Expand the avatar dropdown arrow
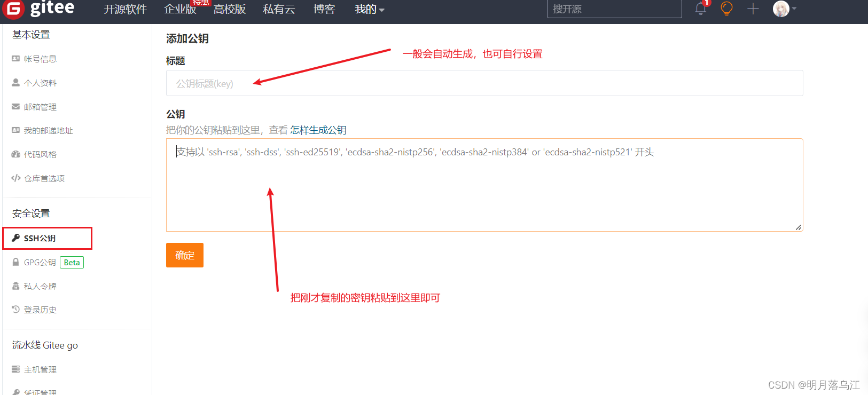 coord(794,9)
